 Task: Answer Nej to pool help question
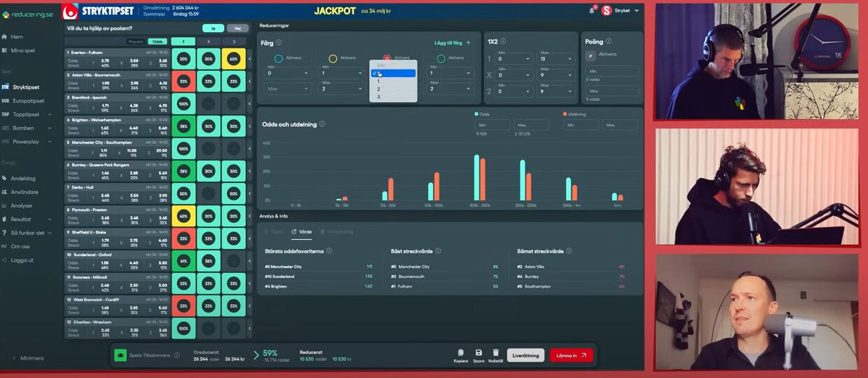237,29
